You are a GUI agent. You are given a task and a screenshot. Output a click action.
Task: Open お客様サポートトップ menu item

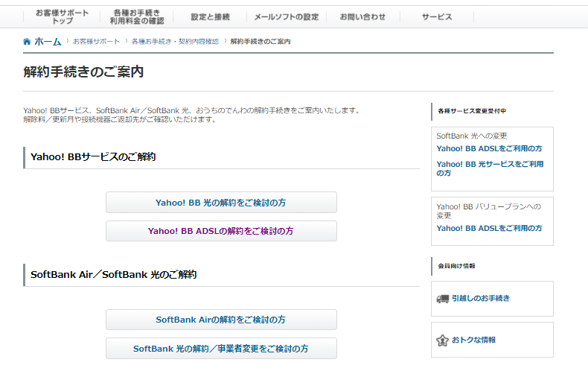[x=63, y=17]
